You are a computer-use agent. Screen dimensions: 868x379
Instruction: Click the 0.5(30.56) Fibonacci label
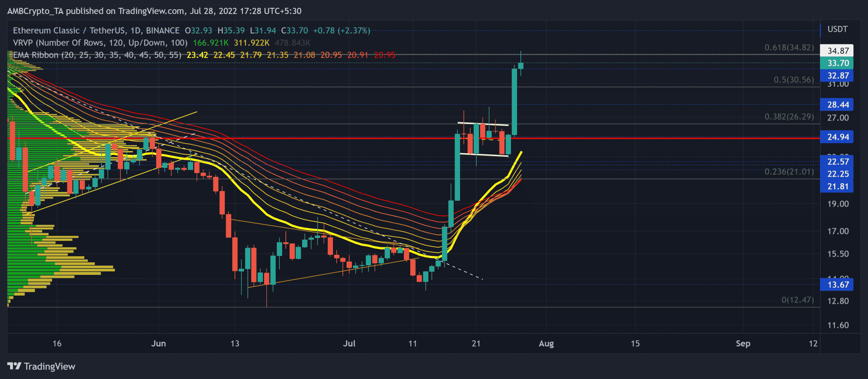pyautogui.click(x=793, y=80)
